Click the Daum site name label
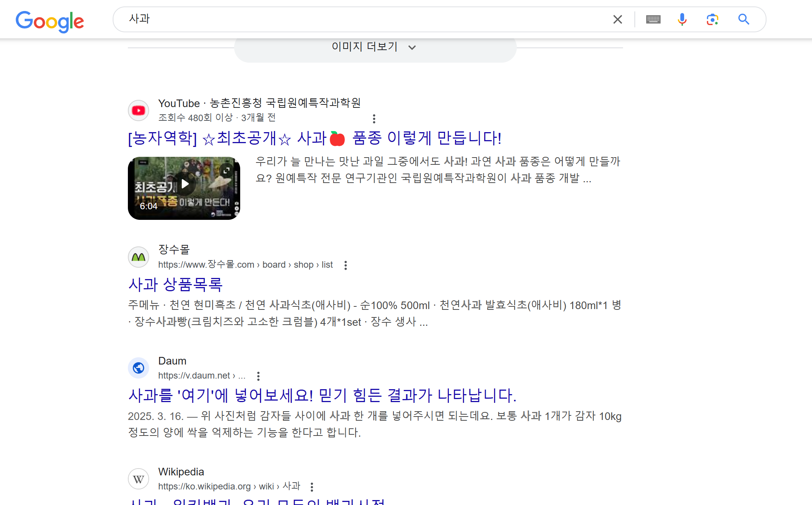Viewport: 812px width, 505px height. (172, 361)
